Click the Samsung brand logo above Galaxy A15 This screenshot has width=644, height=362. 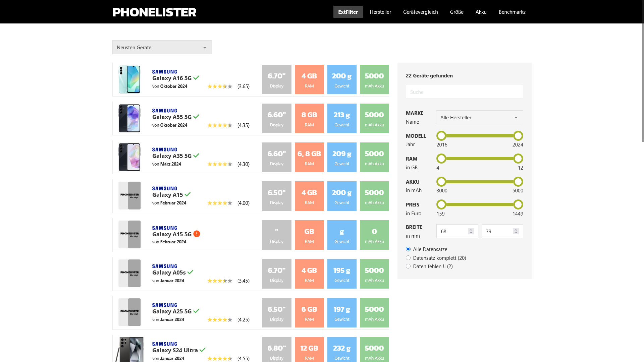165,188
